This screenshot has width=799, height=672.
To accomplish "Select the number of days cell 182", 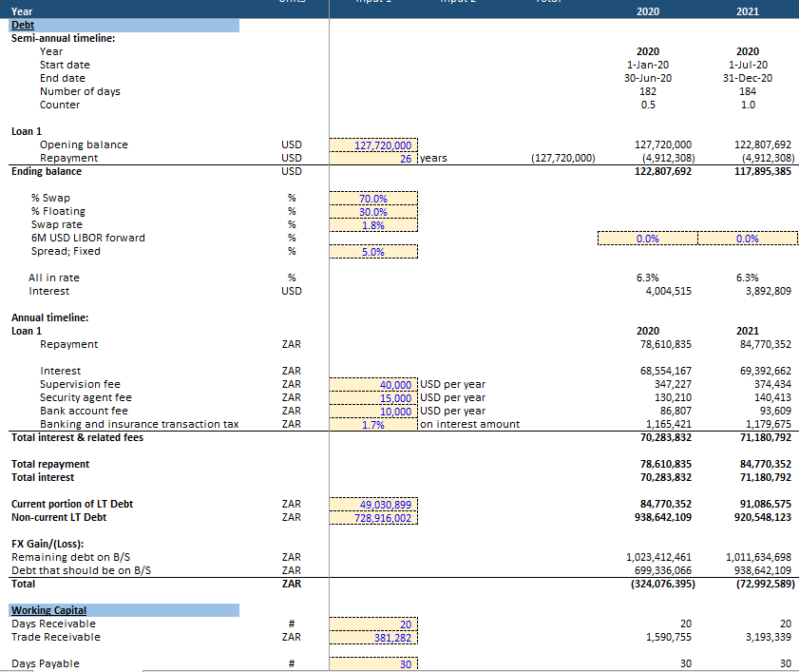I will [648, 91].
